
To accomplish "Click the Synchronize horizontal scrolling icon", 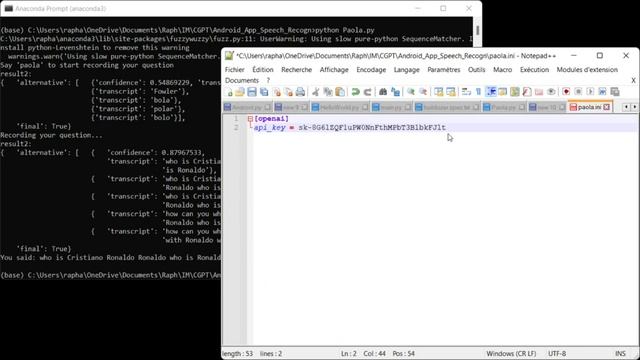I will click(x=451, y=92).
